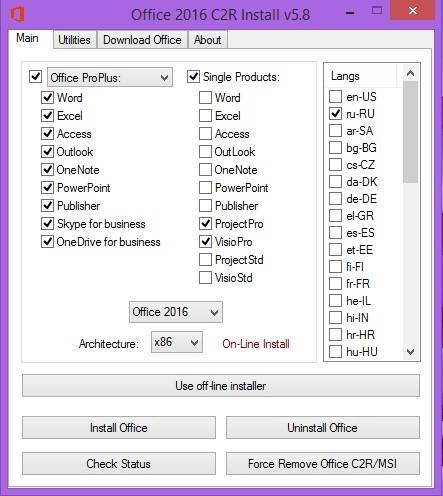Viewport: 443px width, 496px height.
Task: Open the Utilities tab
Action: pos(74,40)
